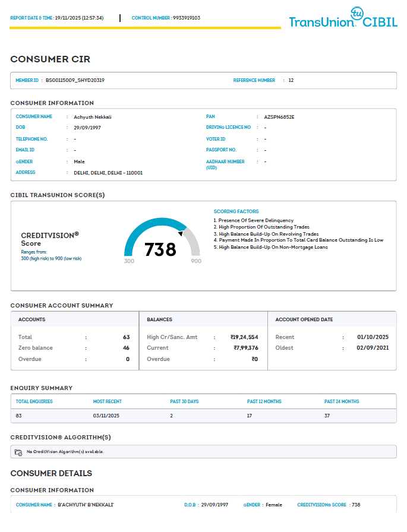Click the Total Enquiries column header
The image size is (407, 532).
pos(34,401)
